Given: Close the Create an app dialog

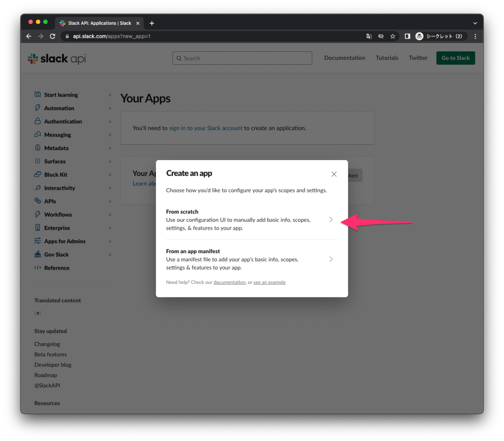Looking at the screenshot, I should click(334, 174).
